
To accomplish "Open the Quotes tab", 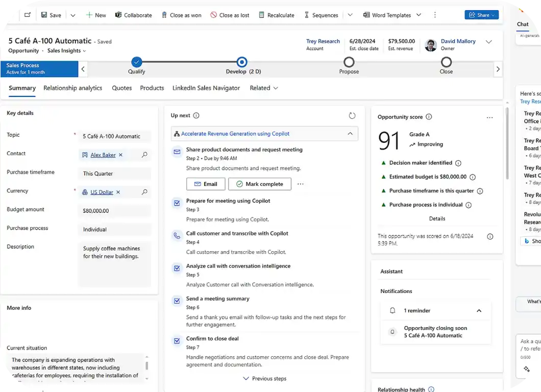I will [x=121, y=88].
